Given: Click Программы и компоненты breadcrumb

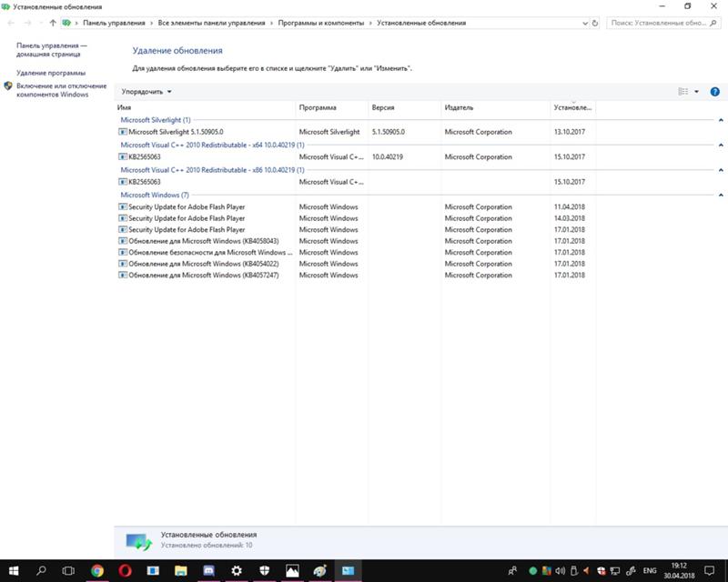Looking at the screenshot, I should point(321,23).
